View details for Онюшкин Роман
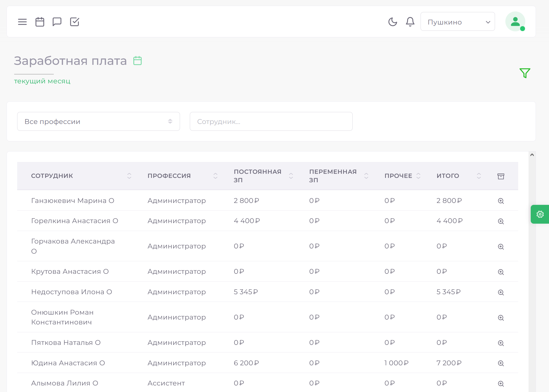This screenshot has height=392, width=549. 501,318
